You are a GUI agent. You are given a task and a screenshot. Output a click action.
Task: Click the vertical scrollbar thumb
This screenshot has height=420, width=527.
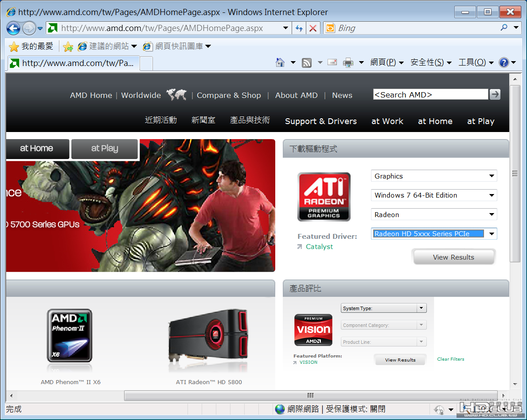(515, 174)
